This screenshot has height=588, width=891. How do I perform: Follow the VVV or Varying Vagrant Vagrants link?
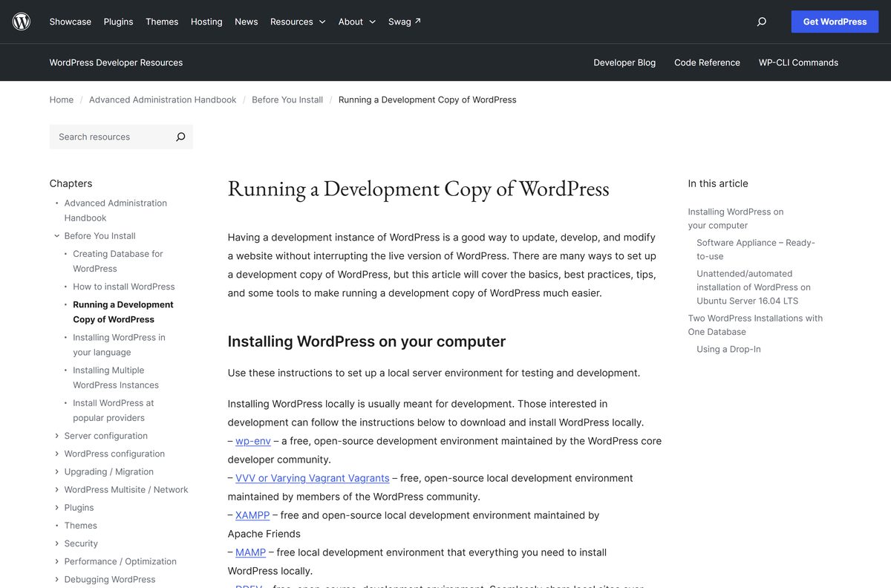point(313,478)
